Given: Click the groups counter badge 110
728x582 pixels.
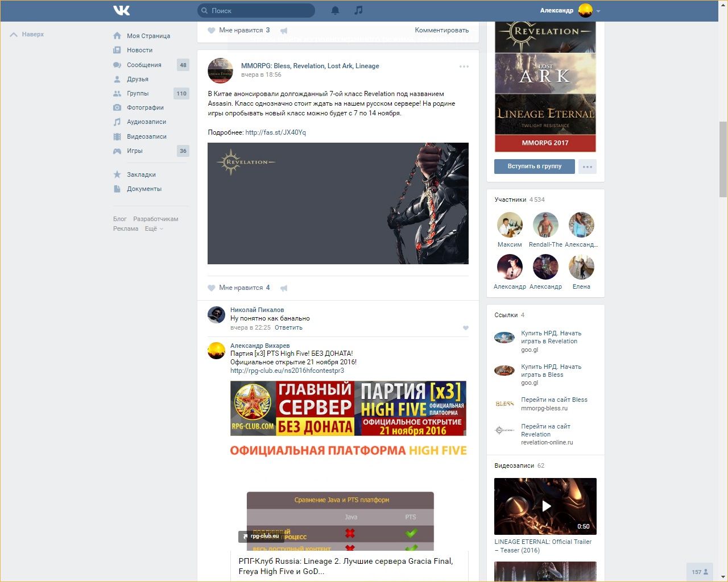Looking at the screenshot, I should pyautogui.click(x=181, y=93).
